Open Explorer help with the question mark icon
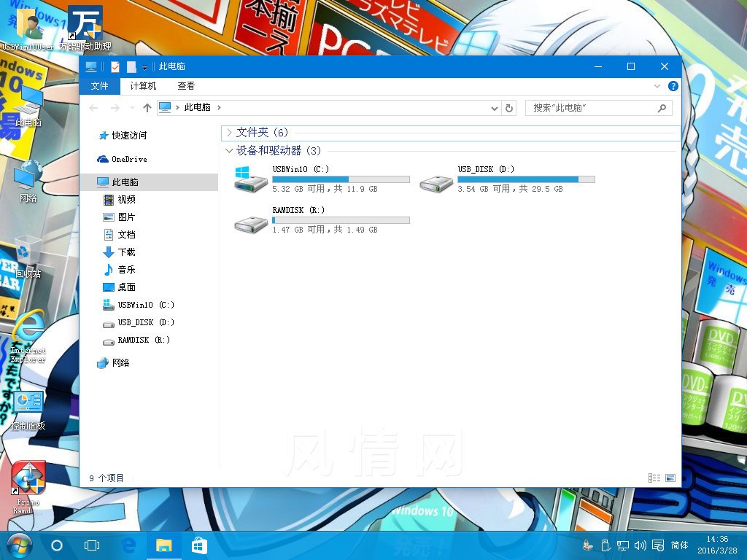 pyautogui.click(x=673, y=86)
